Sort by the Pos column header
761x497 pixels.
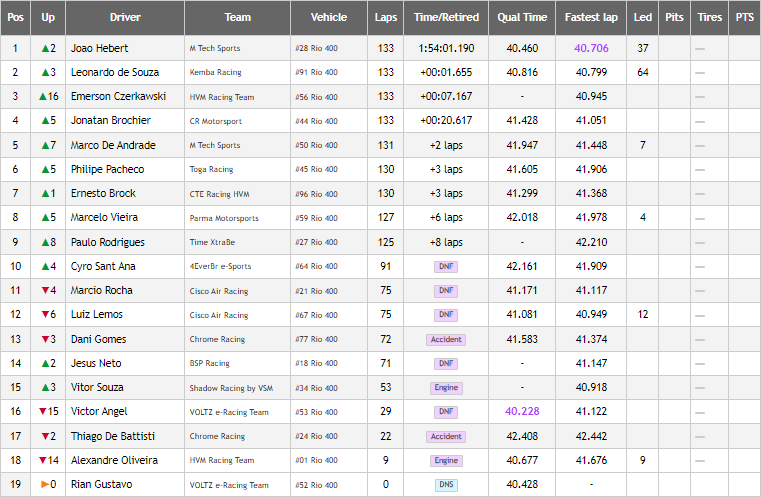pos(15,17)
